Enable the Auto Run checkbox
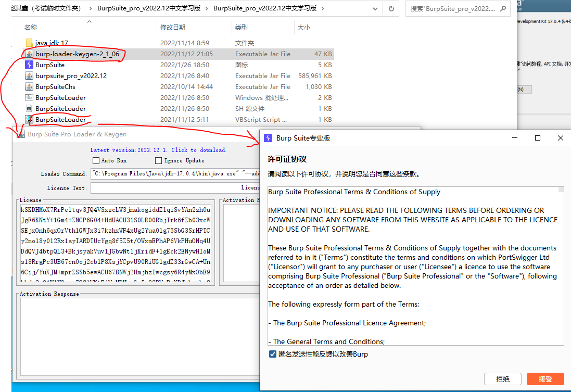Image resolution: width=571 pixels, height=392 pixels. [96, 161]
